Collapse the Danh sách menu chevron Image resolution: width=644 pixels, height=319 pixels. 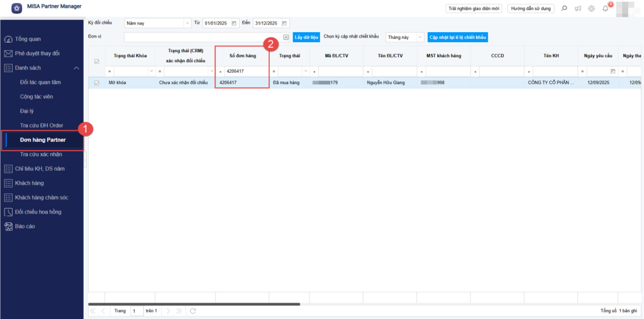76,68
